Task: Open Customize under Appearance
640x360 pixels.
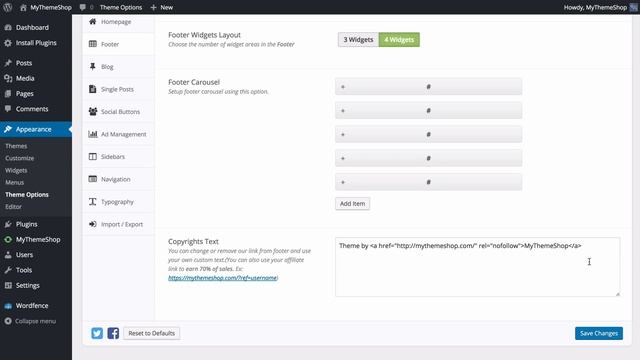Action: pos(20,158)
